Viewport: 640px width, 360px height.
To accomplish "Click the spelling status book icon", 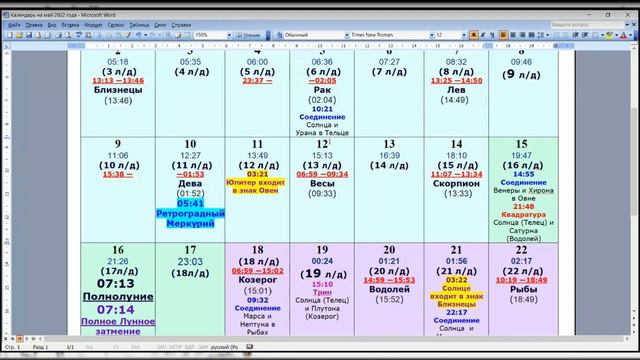I will 249,347.
